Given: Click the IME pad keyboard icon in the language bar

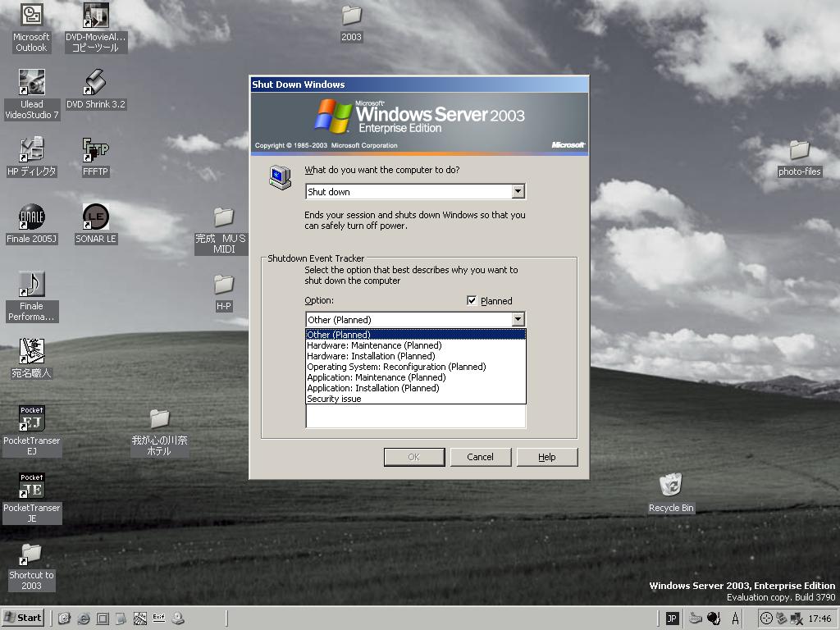Looking at the screenshot, I should pyautogui.click(x=696, y=619).
